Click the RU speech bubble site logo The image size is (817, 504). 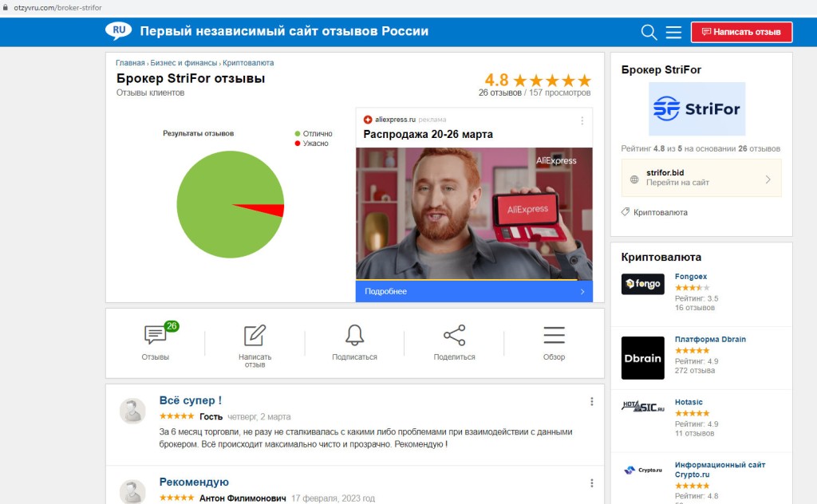pyautogui.click(x=118, y=31)
